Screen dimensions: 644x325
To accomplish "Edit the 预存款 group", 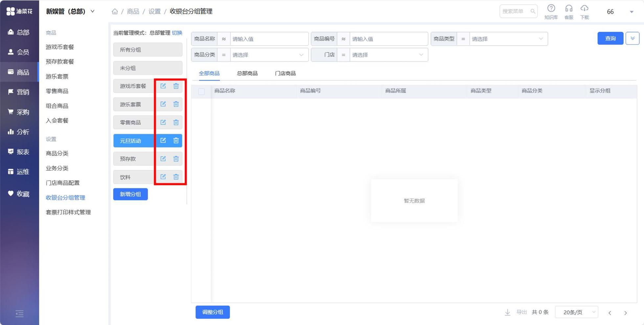I will click(x=163, y=159).
